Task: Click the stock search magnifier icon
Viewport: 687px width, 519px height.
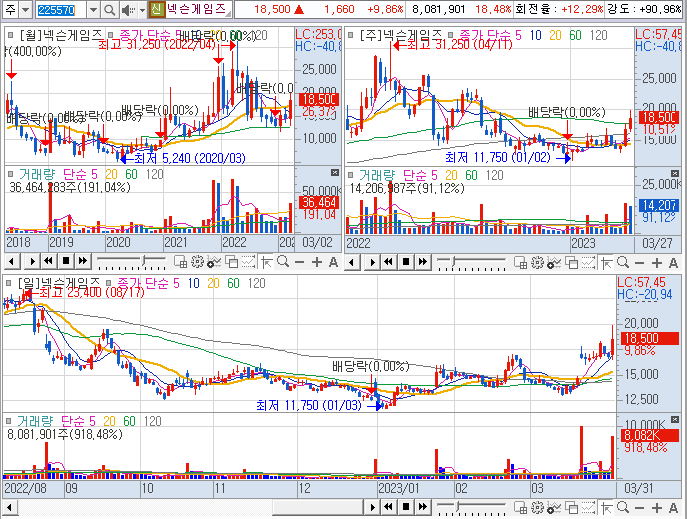Action: (110, 9)
